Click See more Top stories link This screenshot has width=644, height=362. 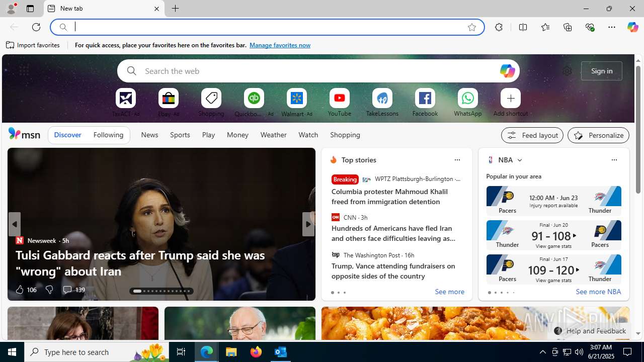449,292
